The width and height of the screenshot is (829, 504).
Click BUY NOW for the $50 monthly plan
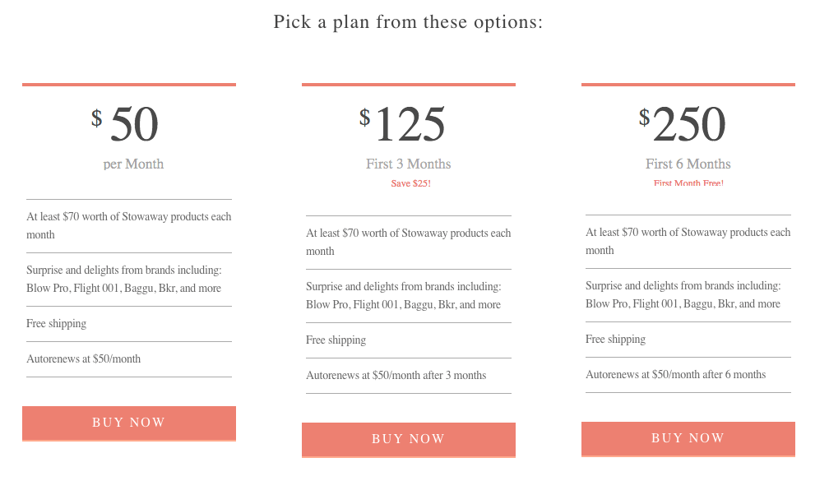point(129,423)
